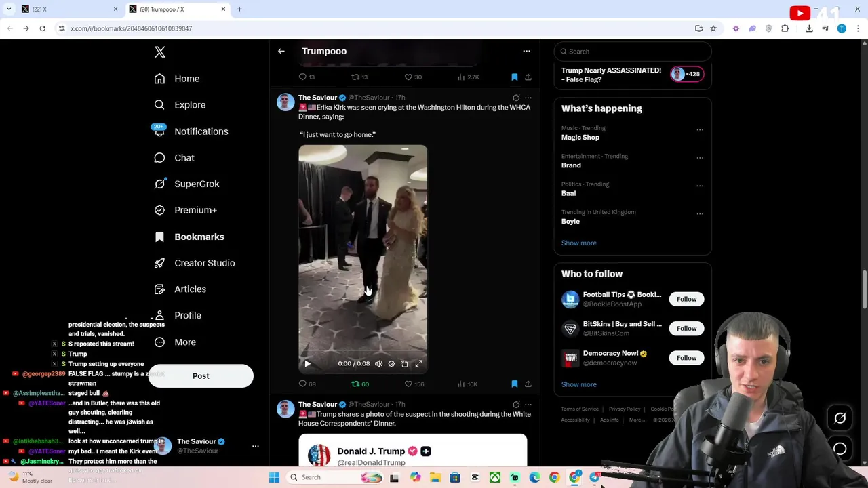
Task: Open Grok icon on the Trump photo post
Action: coord(516,405)
